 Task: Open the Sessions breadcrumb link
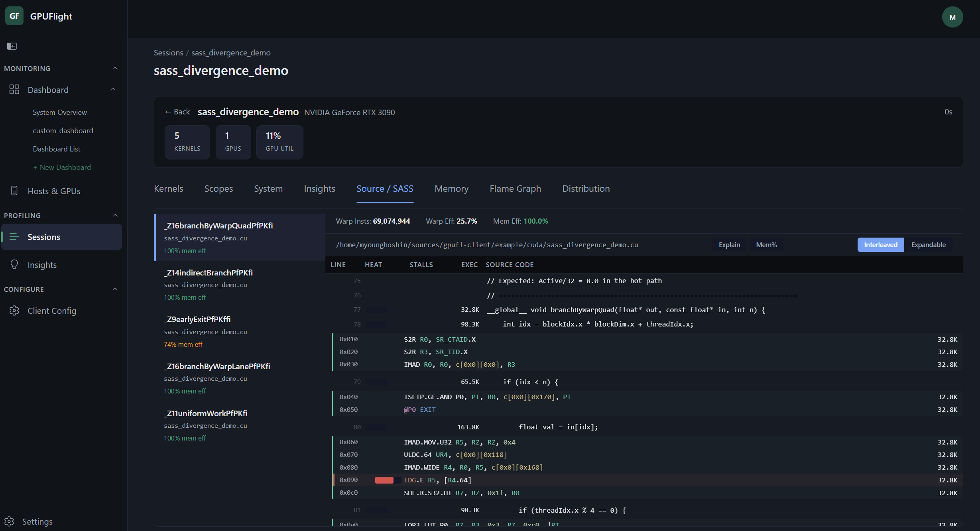click(168, 53)
